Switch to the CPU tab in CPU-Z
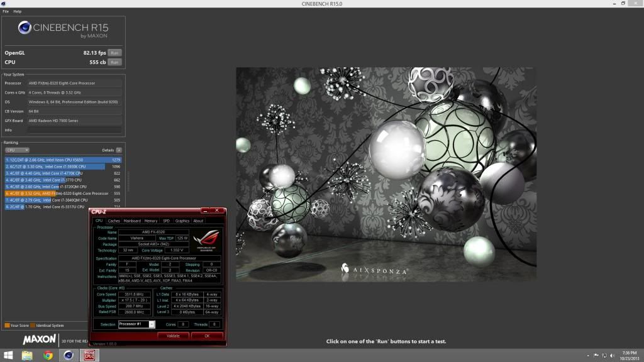The width and height of the screenshot is (644, 362). pos(99,221)
